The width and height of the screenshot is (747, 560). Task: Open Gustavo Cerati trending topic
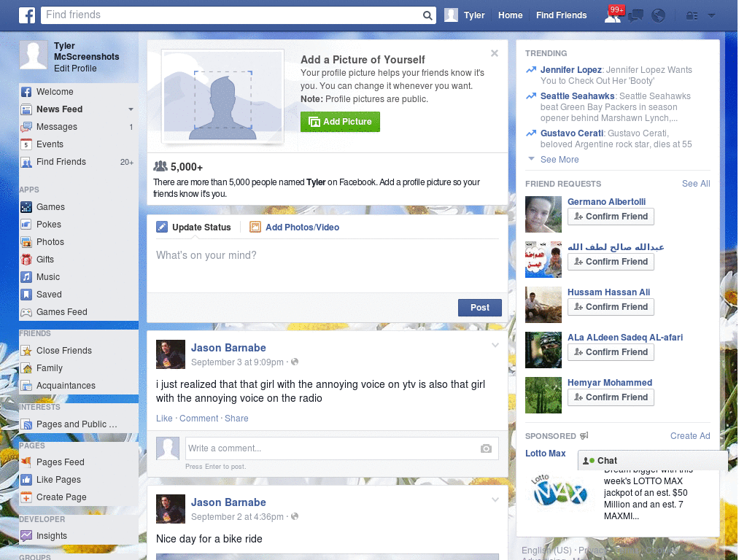[x=572, y=133]
